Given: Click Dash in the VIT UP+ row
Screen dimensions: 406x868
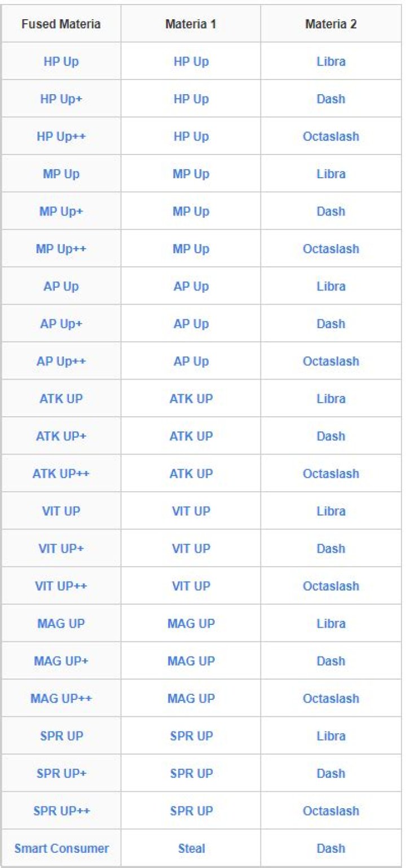Looking at the screenshot, I should pos(331,548).
